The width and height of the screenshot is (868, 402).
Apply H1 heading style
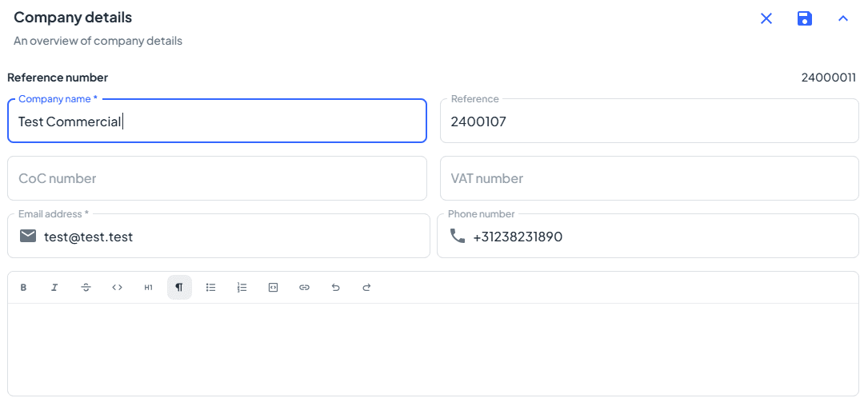(148, 288)
